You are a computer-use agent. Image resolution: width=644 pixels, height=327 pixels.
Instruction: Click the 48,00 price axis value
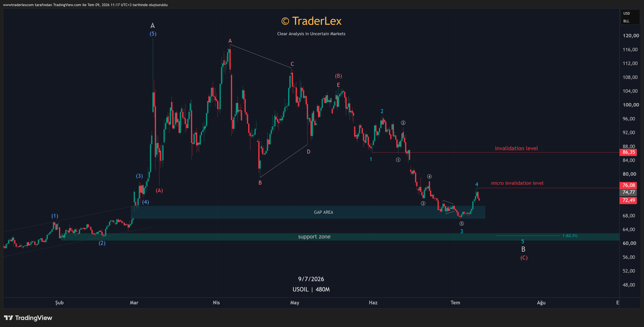tap(628, 285)
